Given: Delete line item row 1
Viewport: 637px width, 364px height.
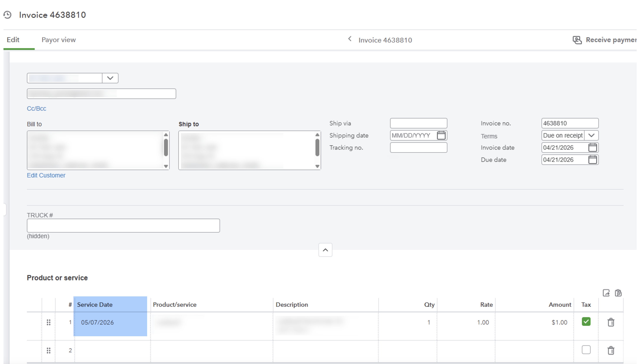Looking at the screenshot, I should [611, 322].
